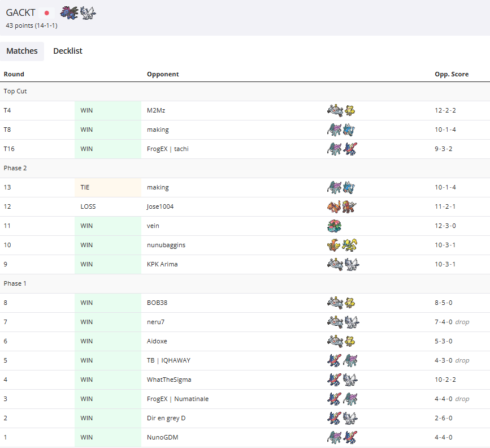Click the deck icons in Dir en grey D row
The height and width of the screenshot is (448, 490).
click(x=342, y=418)
